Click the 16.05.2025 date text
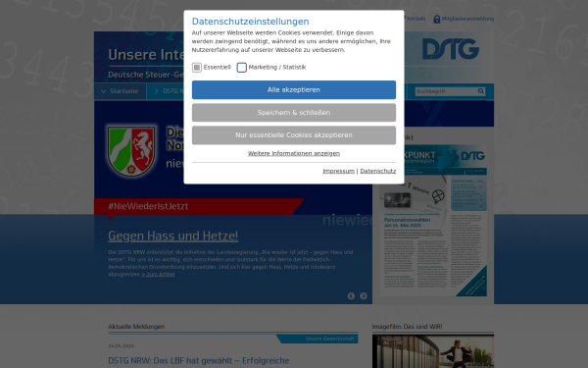 pyautogui.click(x=121, y=345)
